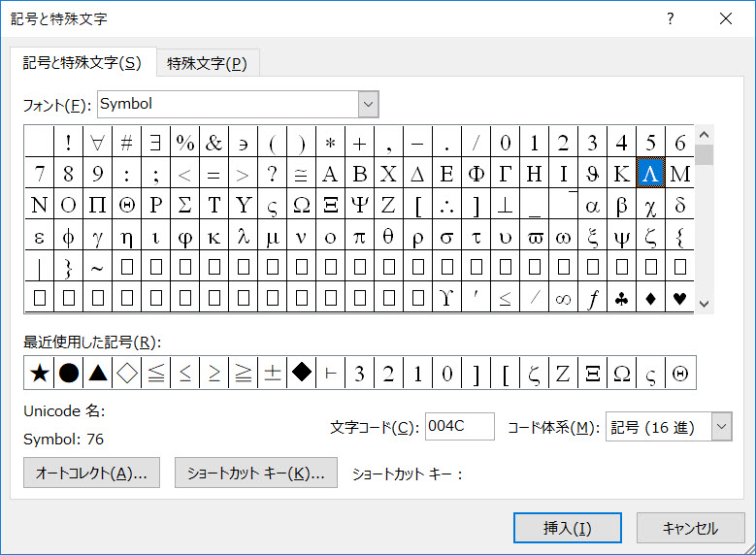Screen dimensions: 756x555
Task: Select the infinity symbol in the grid
Action: tap(563, 299)
